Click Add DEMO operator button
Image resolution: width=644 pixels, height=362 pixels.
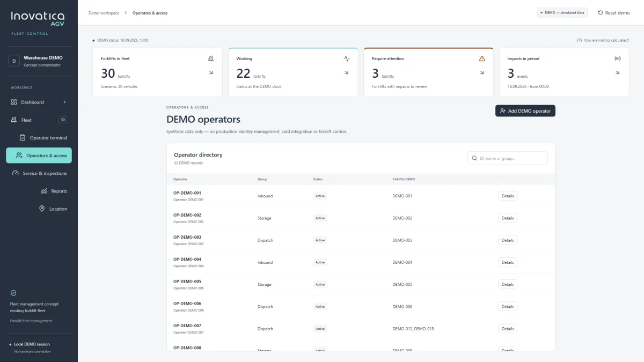tap(525, 111)
